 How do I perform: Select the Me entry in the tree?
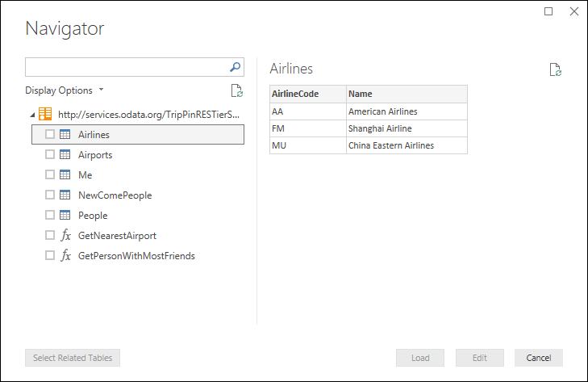[x=85, y=174]
